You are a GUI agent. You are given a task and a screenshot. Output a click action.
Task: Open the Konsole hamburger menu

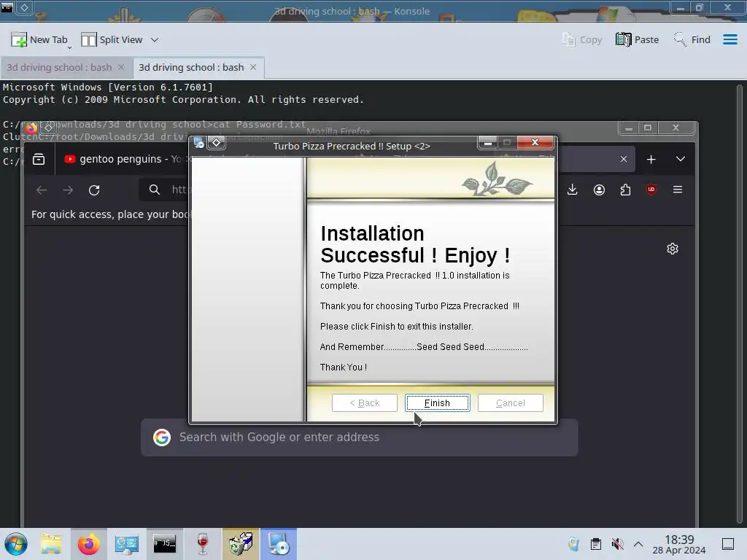tap(729, 40)
